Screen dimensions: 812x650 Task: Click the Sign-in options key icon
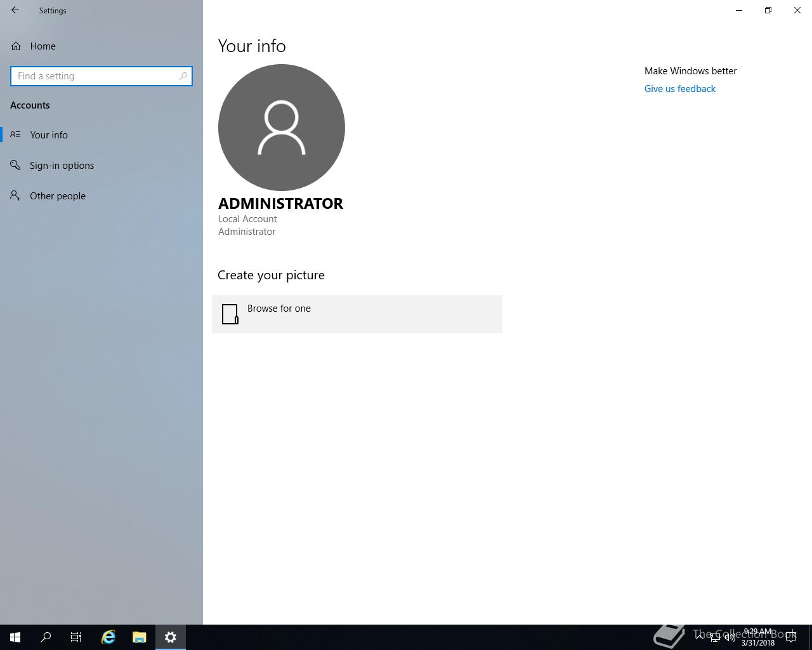tap(16, 166)
